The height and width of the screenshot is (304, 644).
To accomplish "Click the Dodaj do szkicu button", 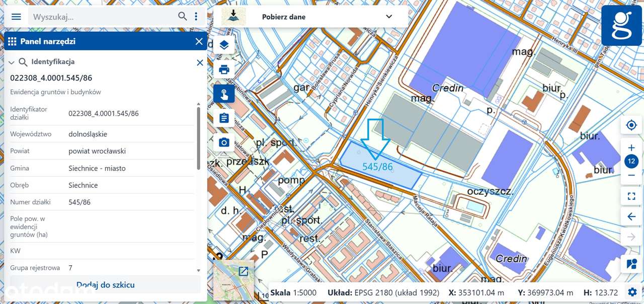I will click(105, 284).
